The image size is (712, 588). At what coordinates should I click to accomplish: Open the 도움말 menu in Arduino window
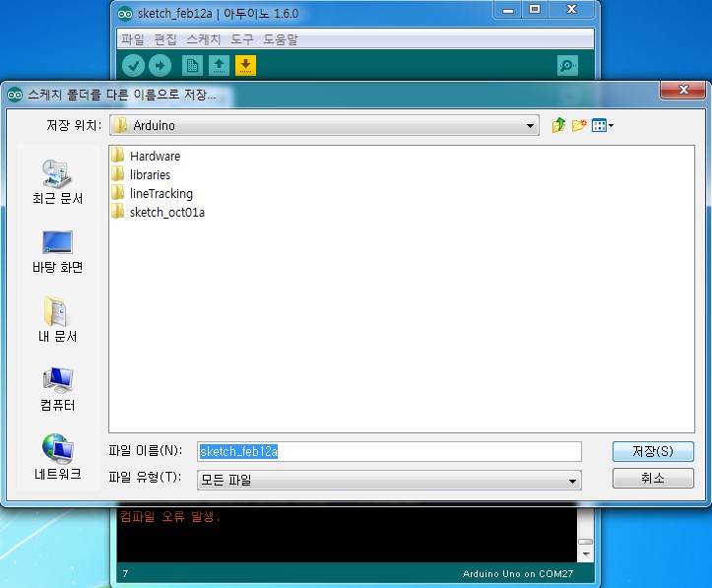(281, 39)
